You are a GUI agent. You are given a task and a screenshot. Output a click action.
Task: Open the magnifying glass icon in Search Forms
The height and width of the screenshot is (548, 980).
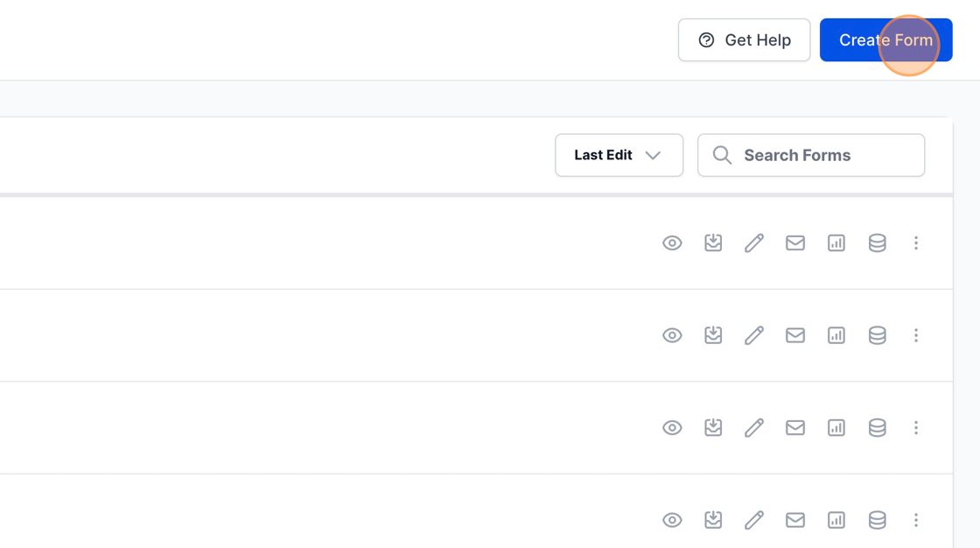point(722,155)
